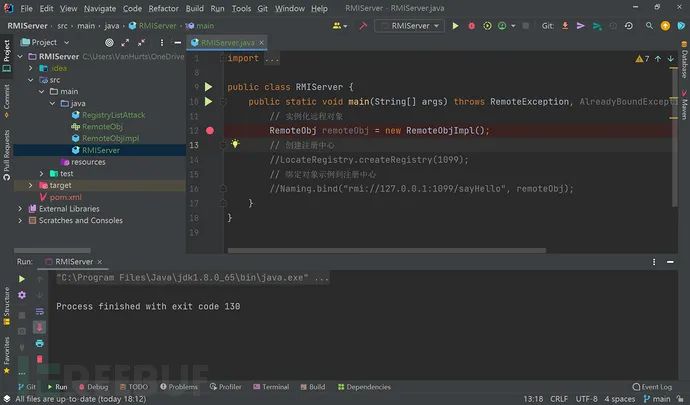Push changes with the green Git push icon

(597, 26)
